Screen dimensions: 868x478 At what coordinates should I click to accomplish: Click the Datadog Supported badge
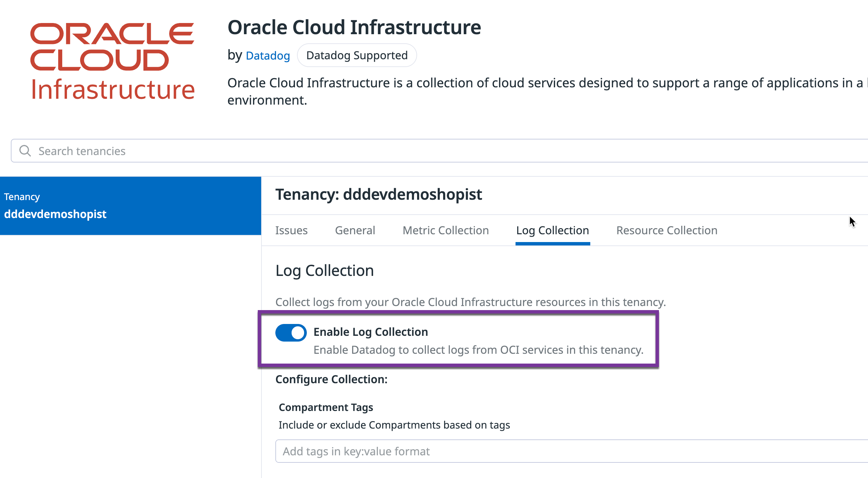(357, 56)
